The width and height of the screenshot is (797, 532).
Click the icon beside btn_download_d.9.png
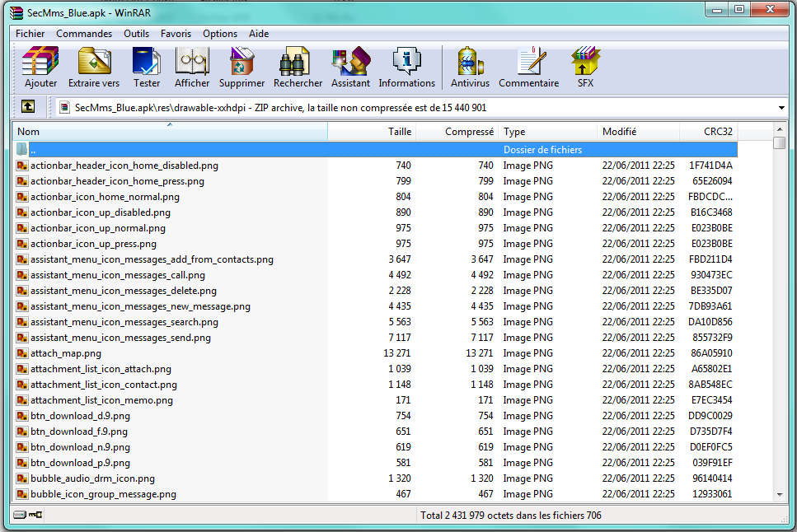click(22, 416)
